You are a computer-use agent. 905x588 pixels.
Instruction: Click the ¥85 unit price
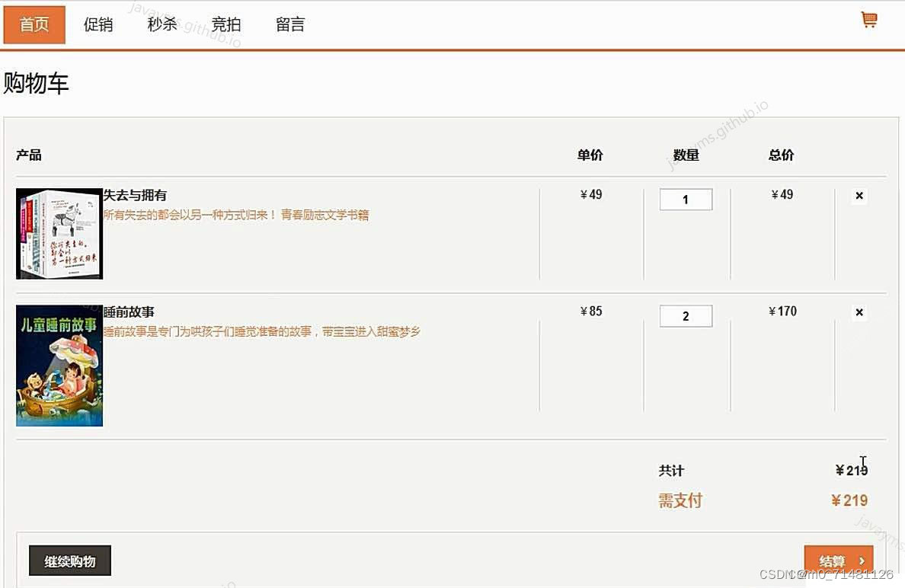(x=591, y=312)
